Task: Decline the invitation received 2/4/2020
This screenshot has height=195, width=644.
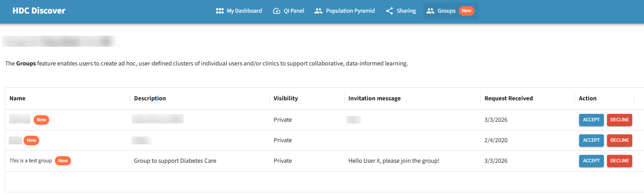Action: pos(619,140)
